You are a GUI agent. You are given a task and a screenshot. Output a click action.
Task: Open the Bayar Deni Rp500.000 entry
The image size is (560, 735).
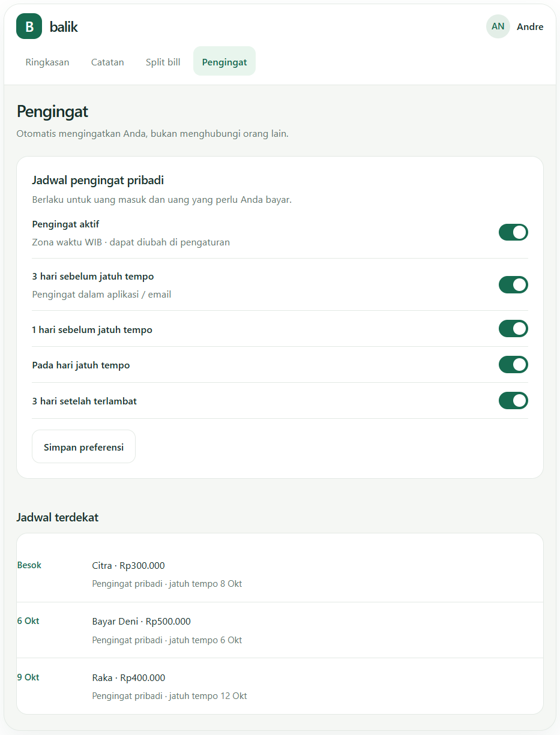tap(280, 630)
